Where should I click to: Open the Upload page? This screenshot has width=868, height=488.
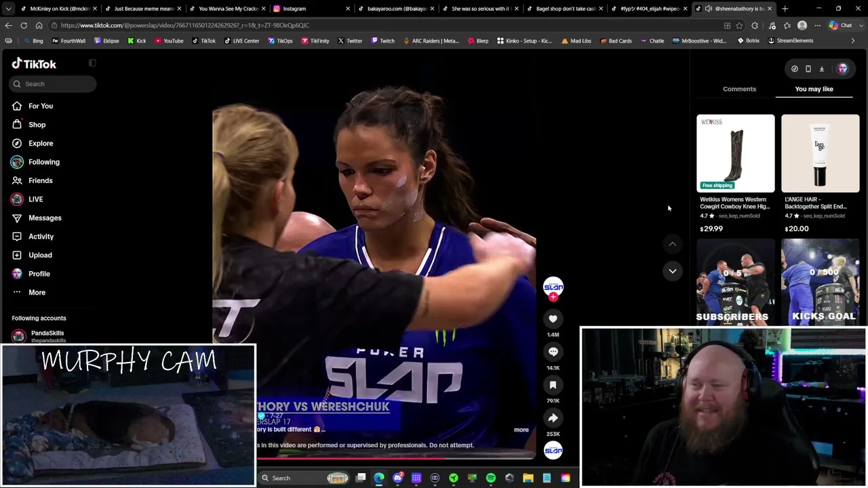pyautogui.click(x=40, y=255)
